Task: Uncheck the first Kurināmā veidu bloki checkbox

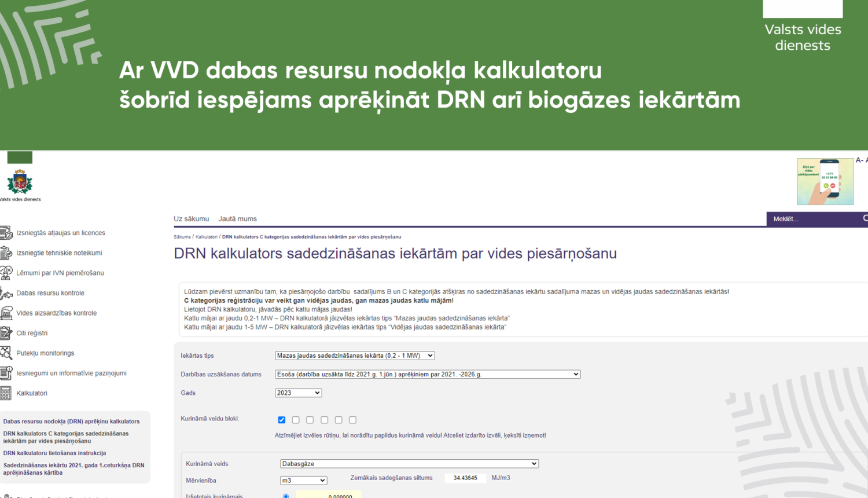Action: (282, 419)
